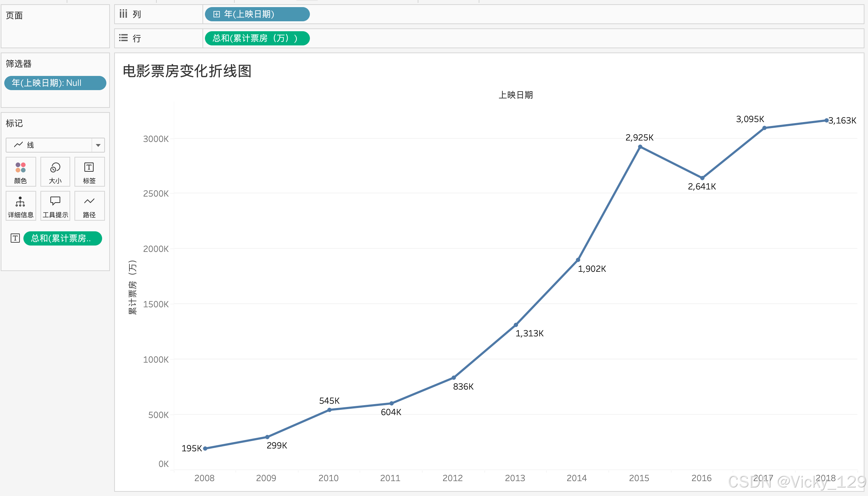The image size is (868, 496).
Task: Select the 2015 data point labeled 2,925K
Action: (x=640, y=147)
